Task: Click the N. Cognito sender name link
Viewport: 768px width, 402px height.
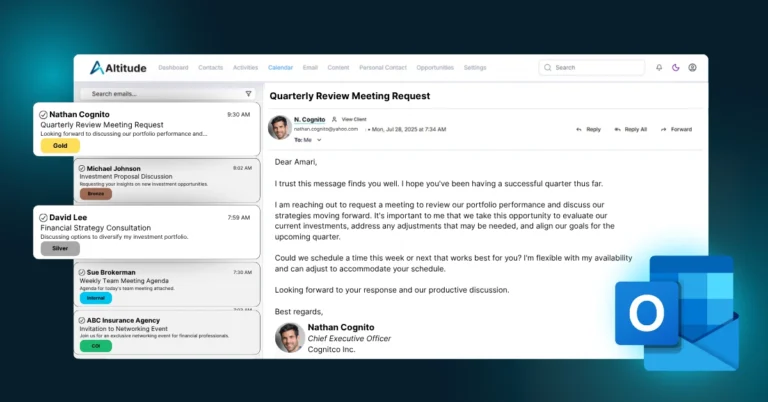Action: 310,119
